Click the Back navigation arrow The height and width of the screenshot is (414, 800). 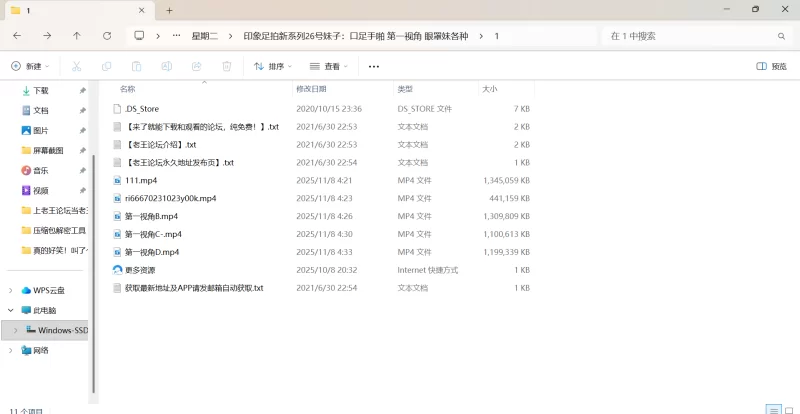(17, 35)
